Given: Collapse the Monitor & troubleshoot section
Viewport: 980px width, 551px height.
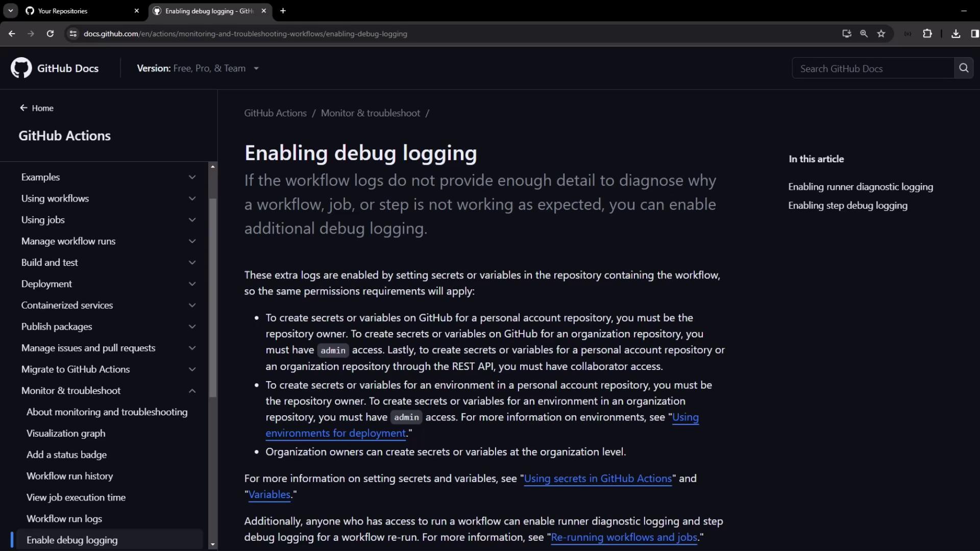Looking at the screenshot, I should click(x=192, y=391).
